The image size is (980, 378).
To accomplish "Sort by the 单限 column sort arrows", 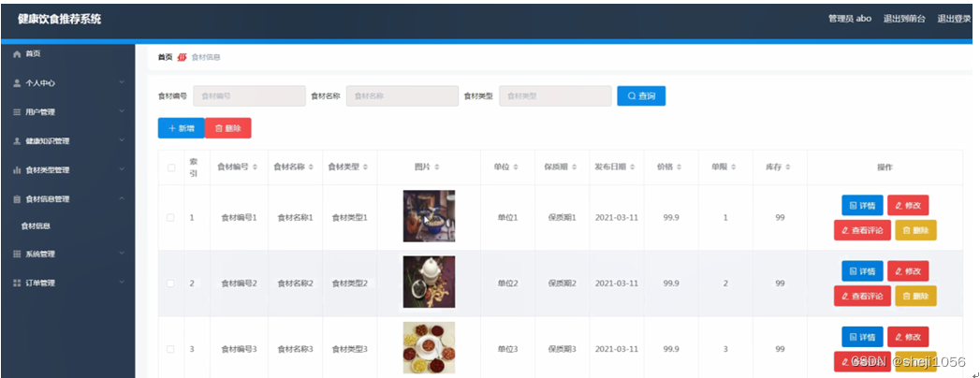I will pyautogui.click(x=734, y=167).
